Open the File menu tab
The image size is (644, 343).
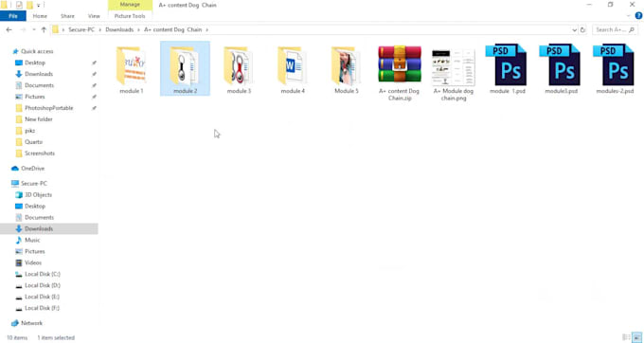click(13, 16)
